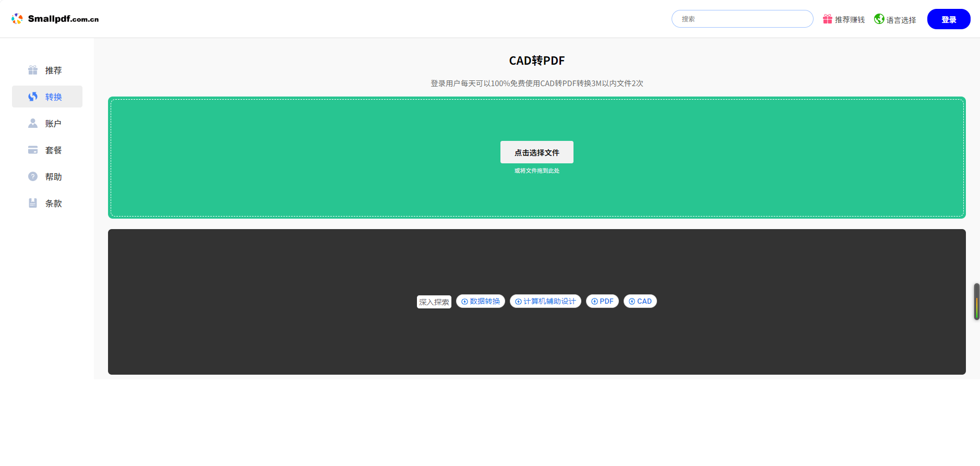This screenshot has height=466, width=980.
Task: Click the credit card plans icon
Action: 33,150
